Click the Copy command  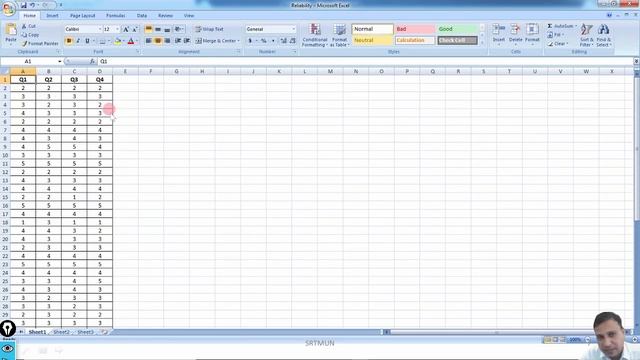pos(30,35)
